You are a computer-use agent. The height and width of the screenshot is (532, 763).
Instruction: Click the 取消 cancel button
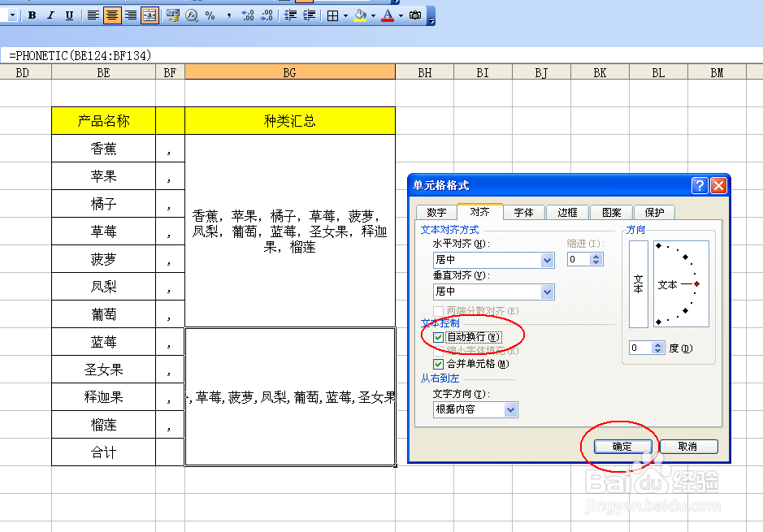tap(690, 446)
